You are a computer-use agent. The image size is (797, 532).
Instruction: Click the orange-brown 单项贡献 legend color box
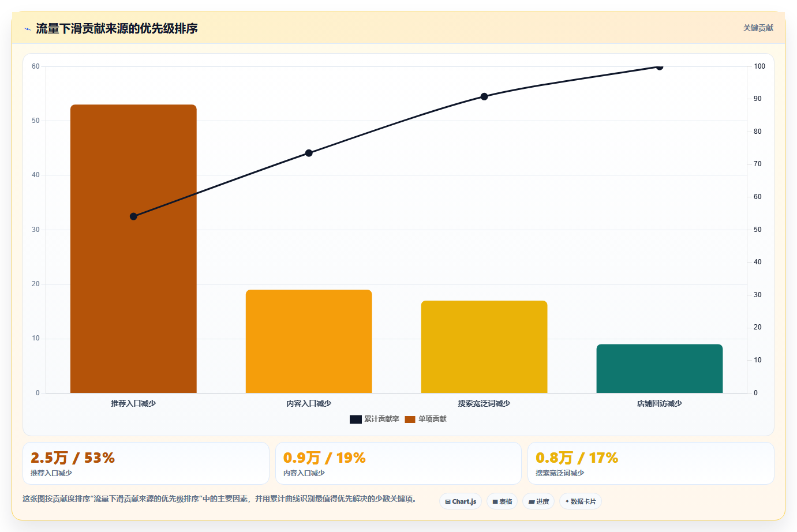[410, 419]
